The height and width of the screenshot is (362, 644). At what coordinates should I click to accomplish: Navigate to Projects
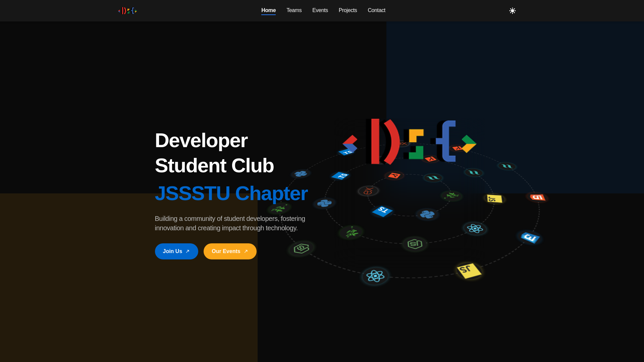(348, 10)
